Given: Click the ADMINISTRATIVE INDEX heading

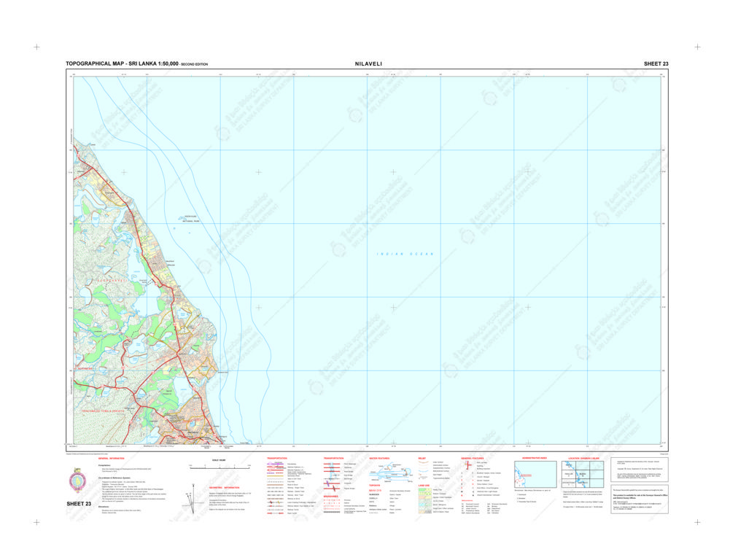Looking at the screenshot, I should tap(535, 458).
